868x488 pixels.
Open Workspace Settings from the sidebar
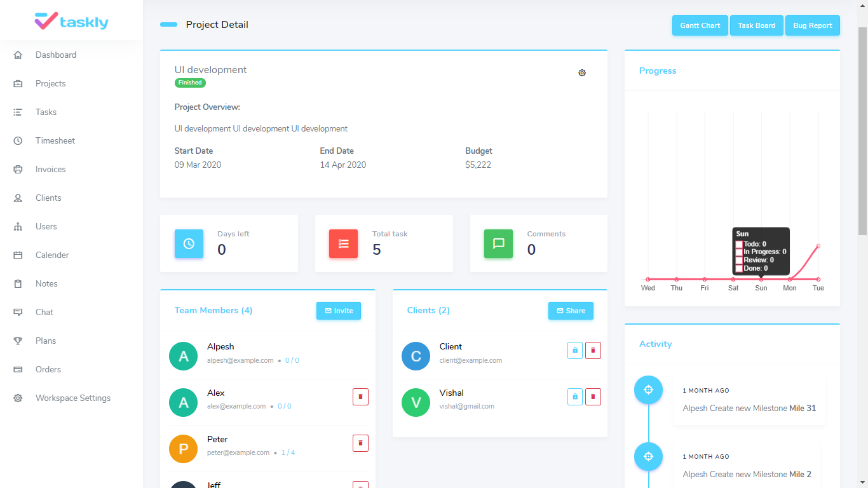[x=72, y=398]
